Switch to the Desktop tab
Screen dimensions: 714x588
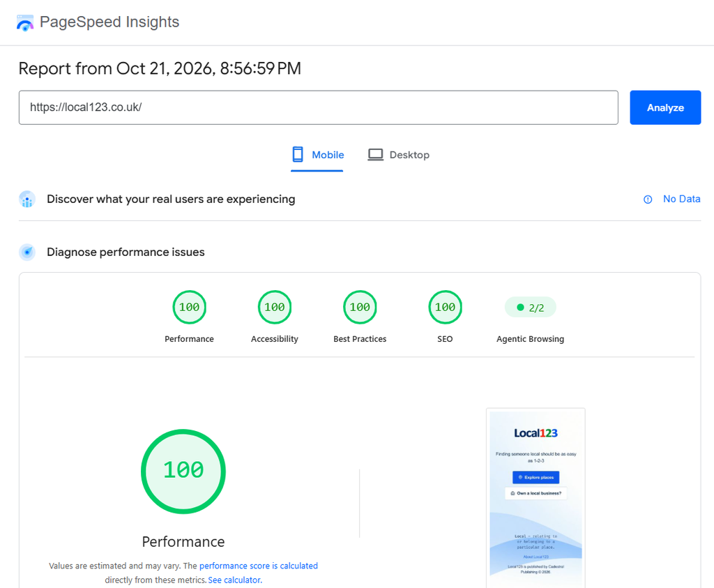point(398,155)
